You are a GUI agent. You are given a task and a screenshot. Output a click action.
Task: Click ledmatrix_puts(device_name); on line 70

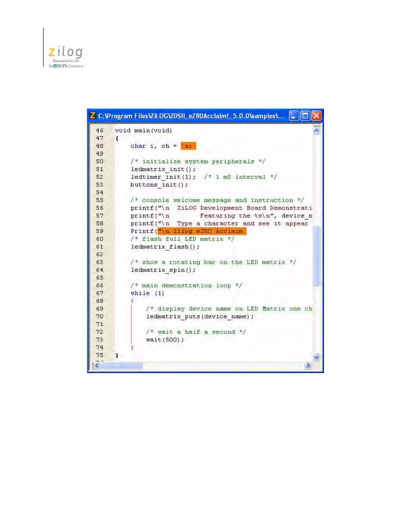pos(200,317)
